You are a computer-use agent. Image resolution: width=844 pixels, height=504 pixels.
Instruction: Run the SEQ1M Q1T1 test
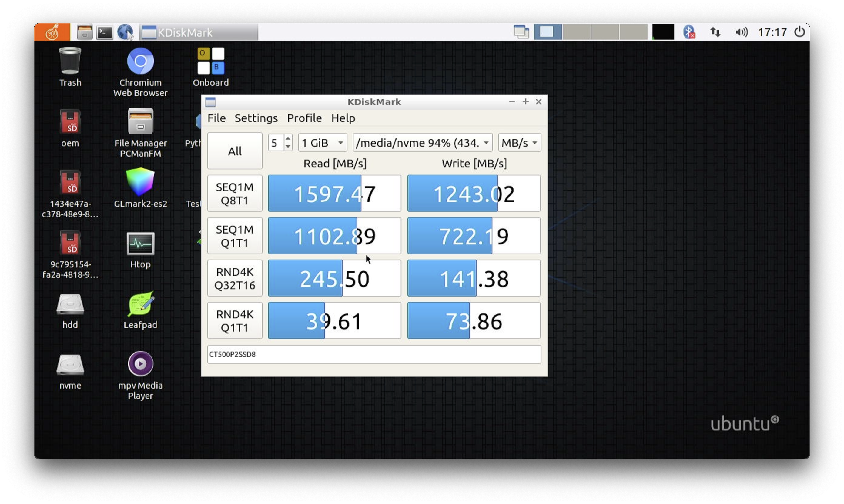click(x=235, y=236)
